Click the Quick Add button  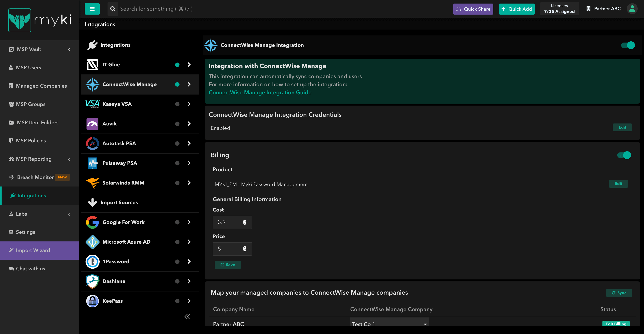(517, 9)
